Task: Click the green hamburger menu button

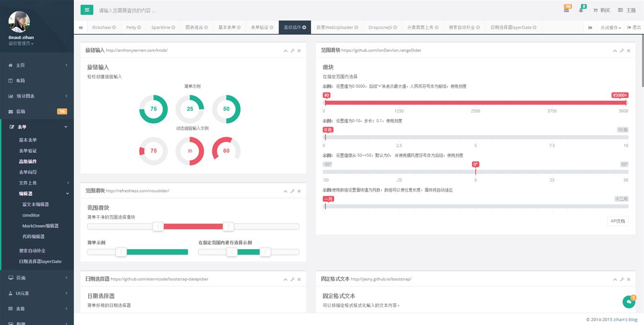Action: [87, 10]
